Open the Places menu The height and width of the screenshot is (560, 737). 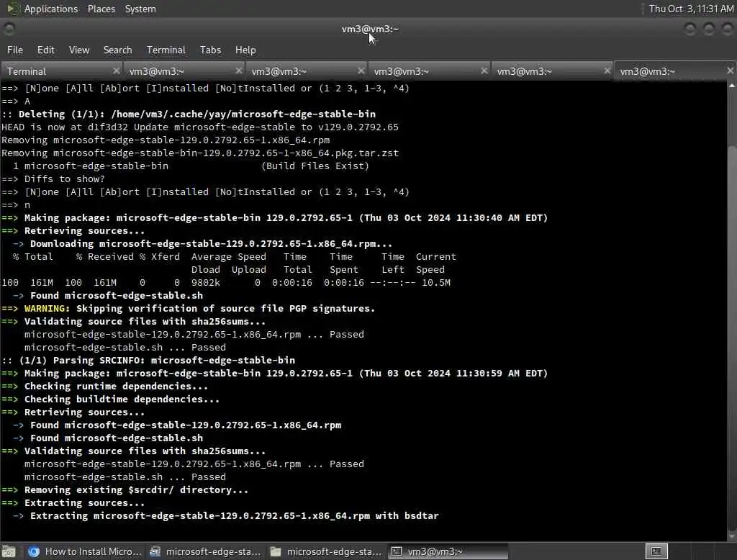click(101, 9)
